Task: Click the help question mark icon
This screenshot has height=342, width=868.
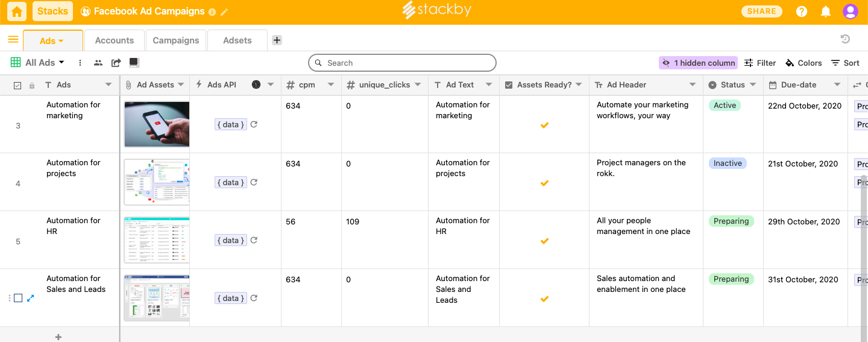Action: [x=802, y=11]
